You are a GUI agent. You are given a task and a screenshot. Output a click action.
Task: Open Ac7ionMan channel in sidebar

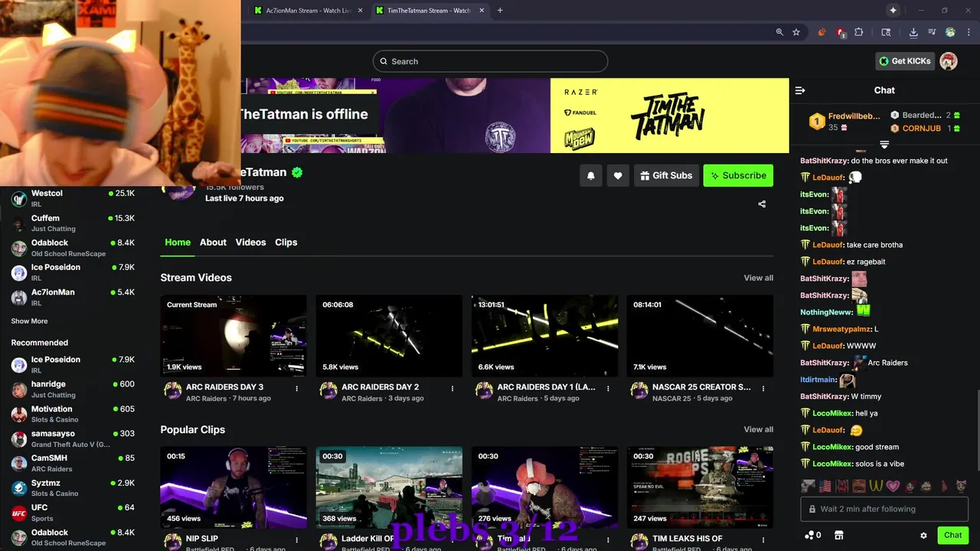coord(73,297)
